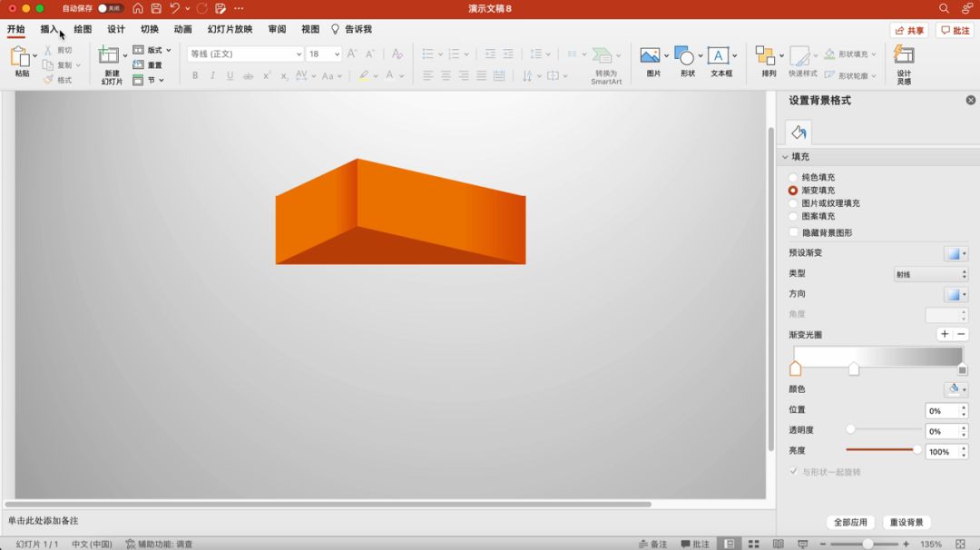
Task: Switch to the Transitions tab
Action: [150, 29]
